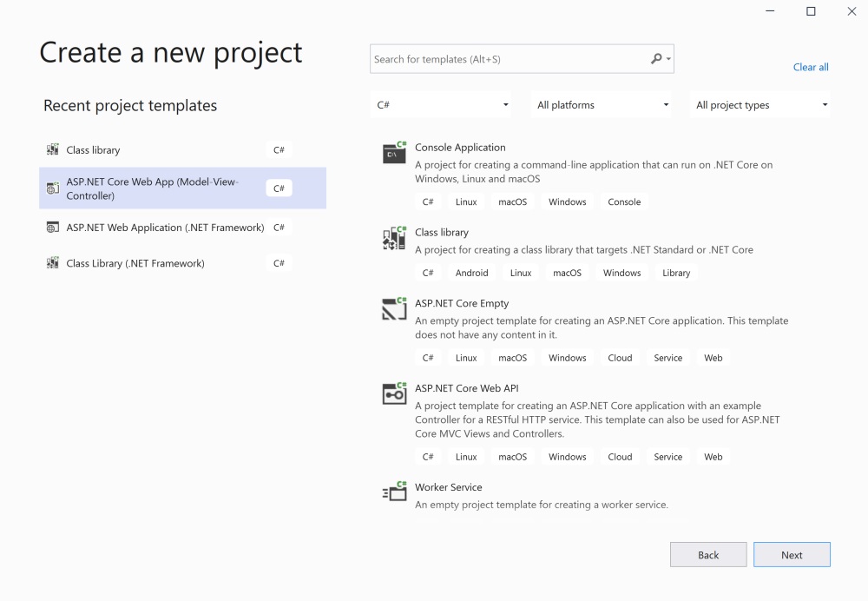Click the ASP.NET Core Web API template icon
Image resolution: width=868 pixels, height=601 pixels.
[394, 393]
